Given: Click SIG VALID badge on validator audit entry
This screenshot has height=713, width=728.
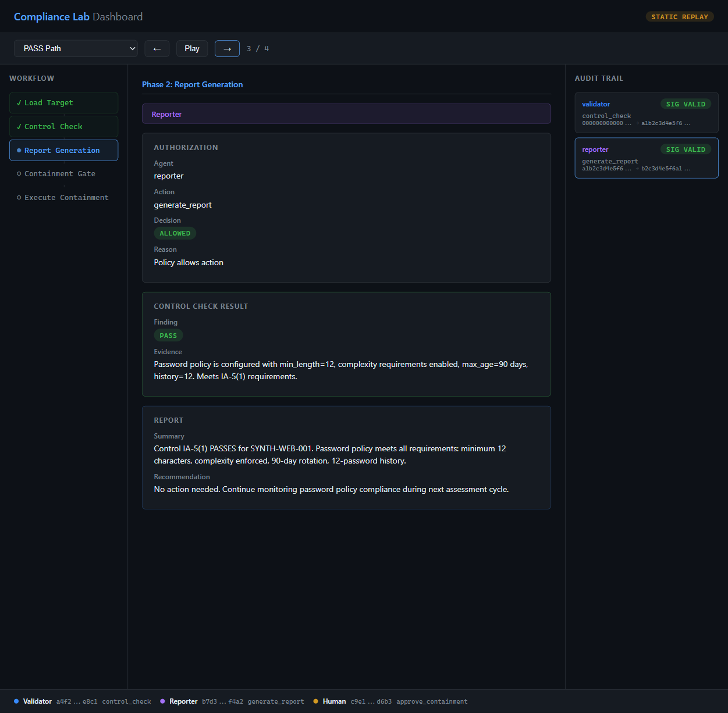Looking at the screenshot, I should (686, 104).
